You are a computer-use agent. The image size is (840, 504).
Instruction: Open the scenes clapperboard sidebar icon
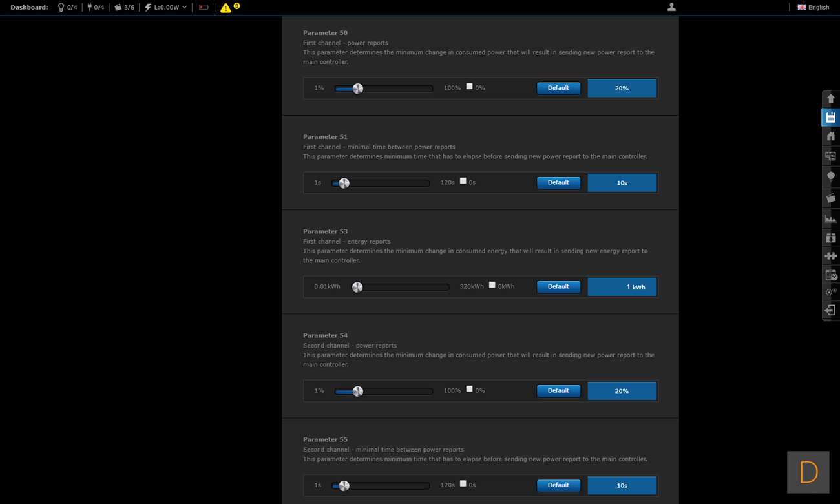tap(830, 198)
